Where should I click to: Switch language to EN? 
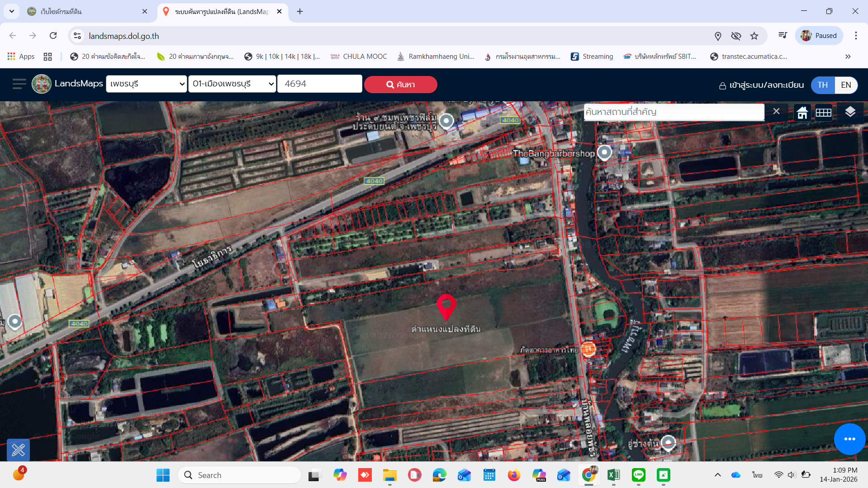tap(846, 85)
